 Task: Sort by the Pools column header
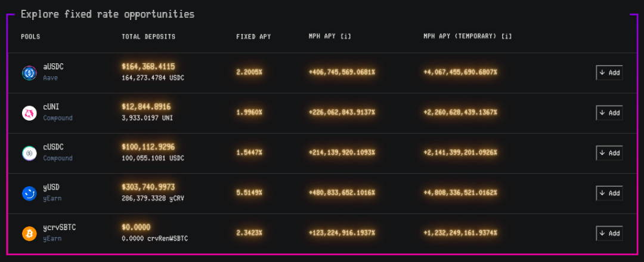coord(30,36)
